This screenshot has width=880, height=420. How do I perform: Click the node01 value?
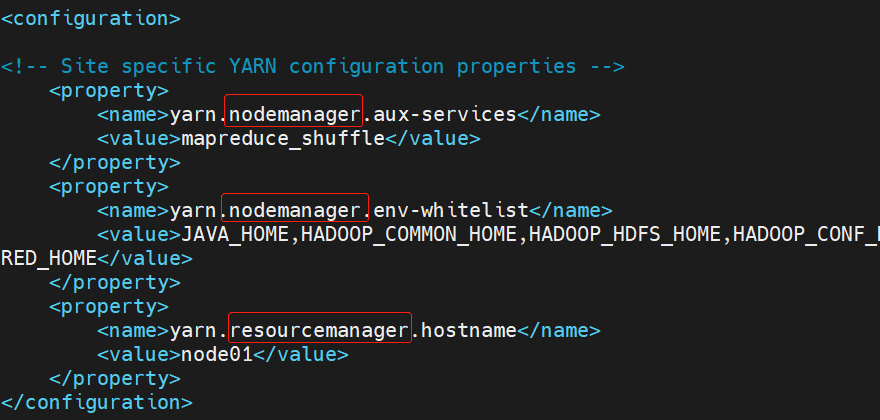(x=217, y=355)
